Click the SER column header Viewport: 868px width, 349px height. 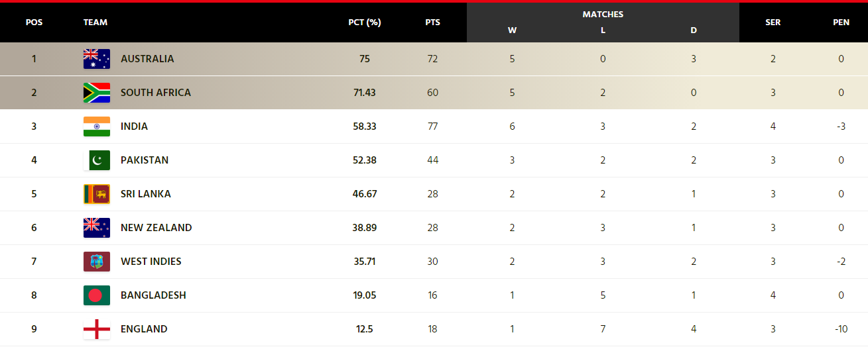pyautogui.click(x=773, y=23)
